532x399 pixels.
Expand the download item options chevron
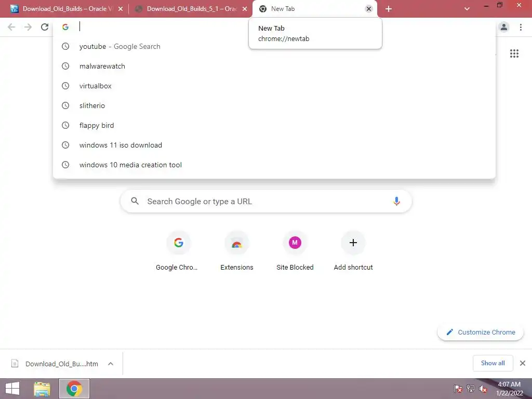[111, 363]
